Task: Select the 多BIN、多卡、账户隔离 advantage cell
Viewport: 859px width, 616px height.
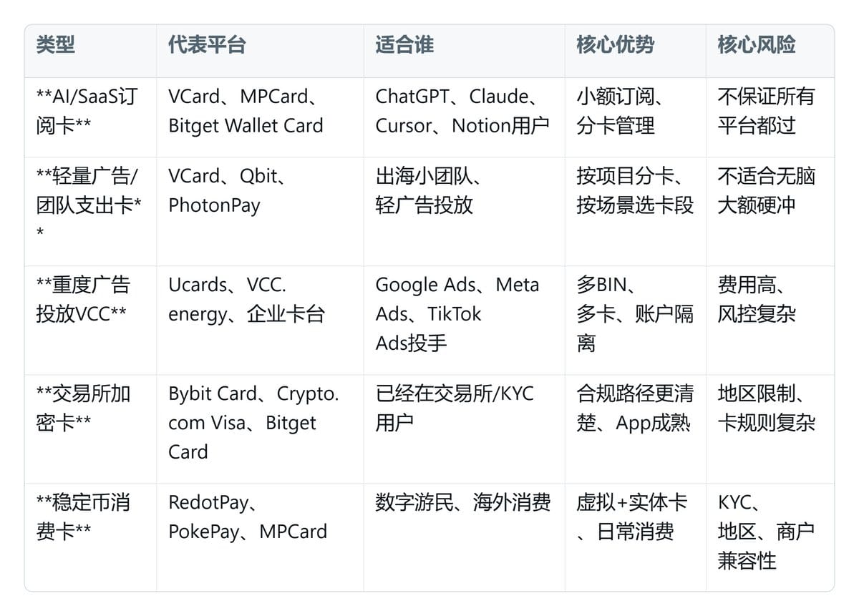Action: click(x=635, y=321)
